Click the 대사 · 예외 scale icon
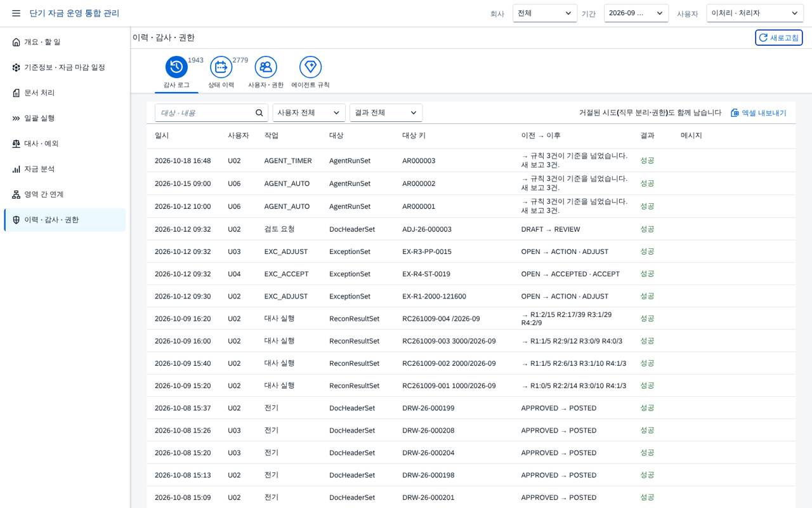Screen dimensions: 812x508 click(16, 144)
